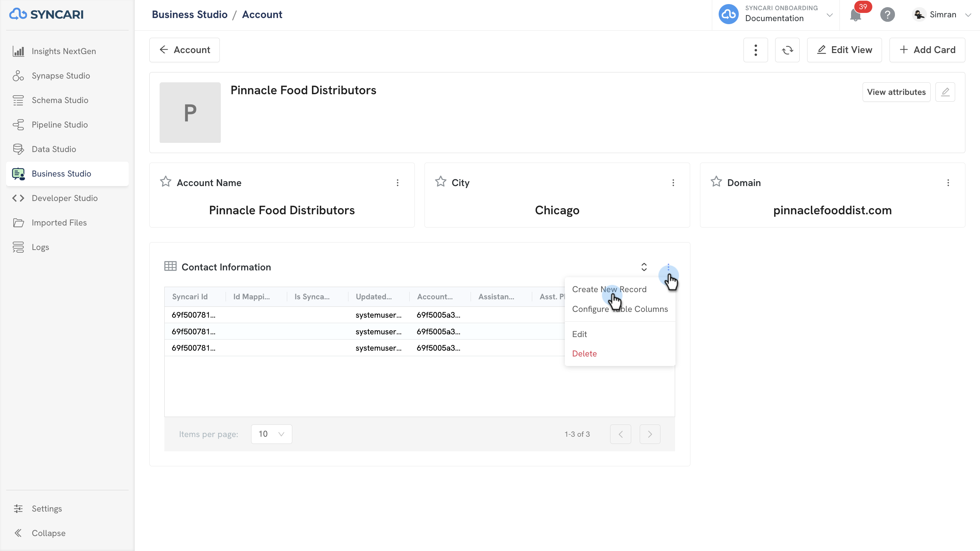Viewport: 980px width, 551px height.
Task: Open Items per page dropdown
Action: coord(271,434)
